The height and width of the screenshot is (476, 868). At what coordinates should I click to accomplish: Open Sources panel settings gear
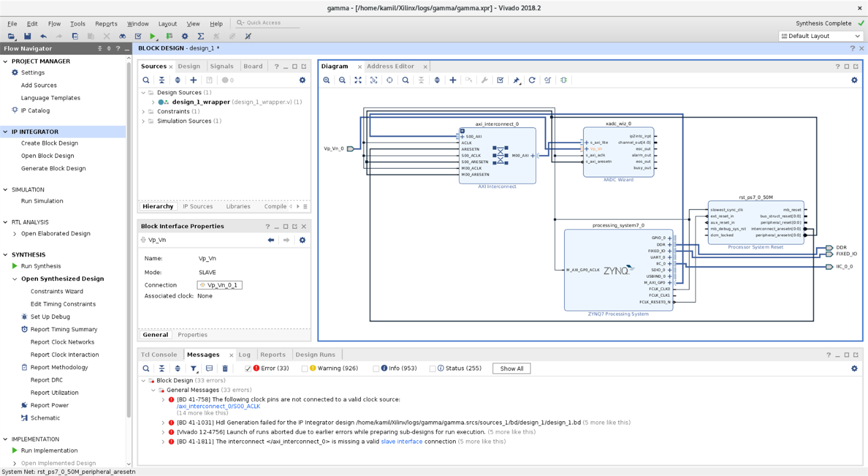(x=303, y=80)
